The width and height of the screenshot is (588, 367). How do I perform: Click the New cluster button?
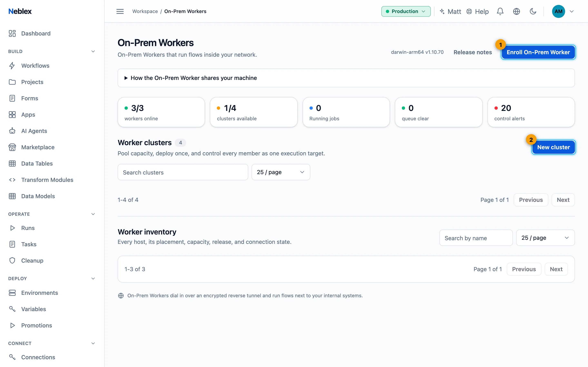coord(553,147)
